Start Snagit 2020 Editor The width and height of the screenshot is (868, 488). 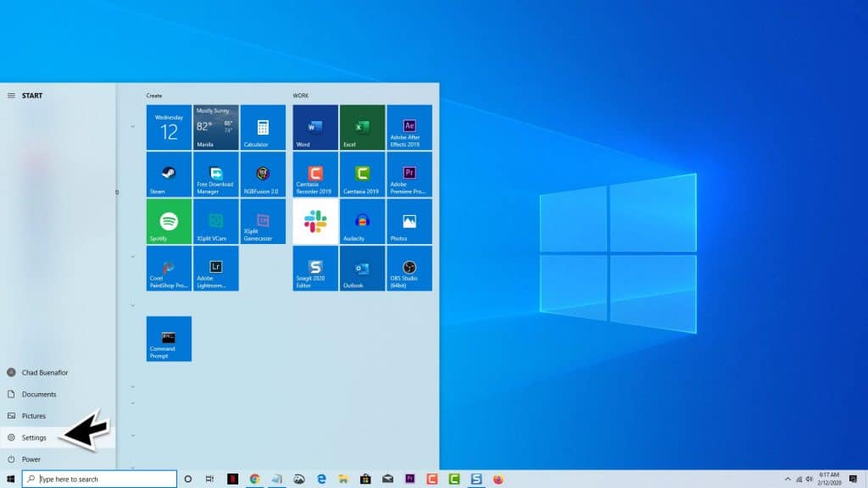(314, 269)
